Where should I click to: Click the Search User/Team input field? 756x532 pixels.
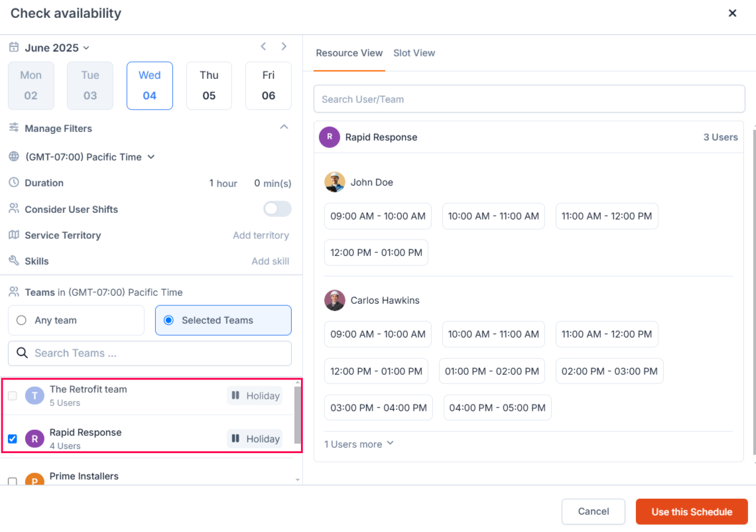[529, 100]
